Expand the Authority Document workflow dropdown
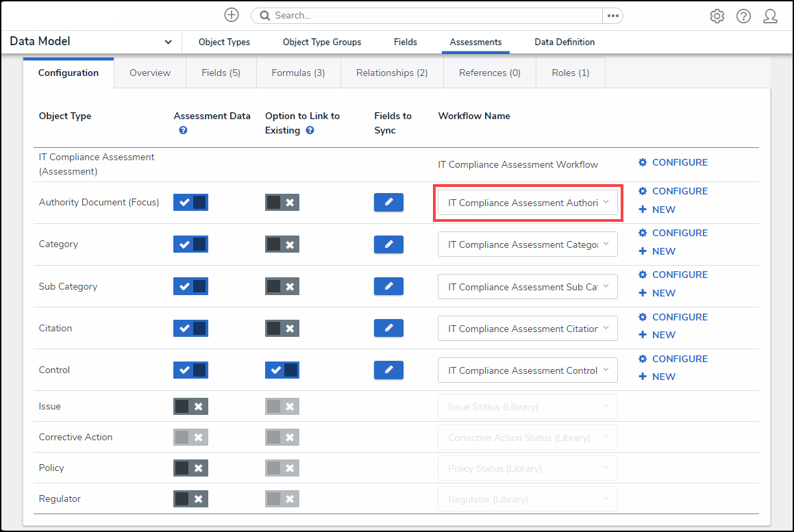The width and height of the screenshot is (794, 532). click(528, 203)
